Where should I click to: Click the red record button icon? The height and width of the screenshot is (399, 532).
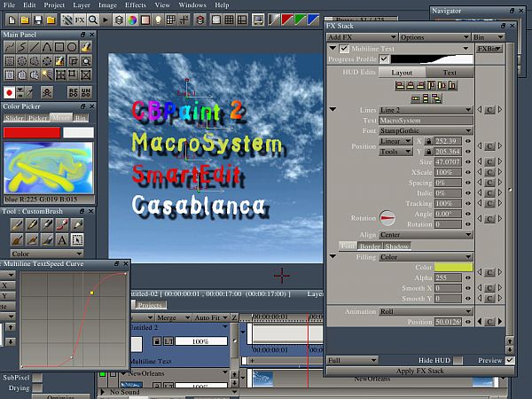9,92
